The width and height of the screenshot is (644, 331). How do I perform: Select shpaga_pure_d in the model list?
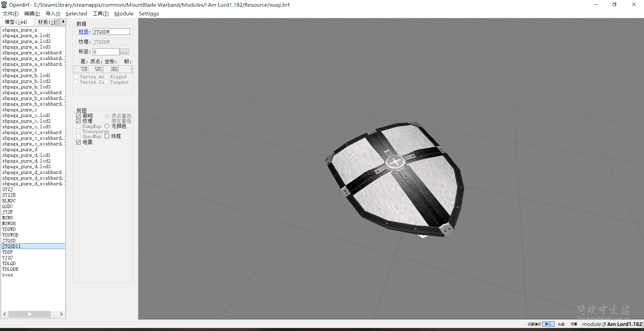pyautogui.click(x=19, y=149)
